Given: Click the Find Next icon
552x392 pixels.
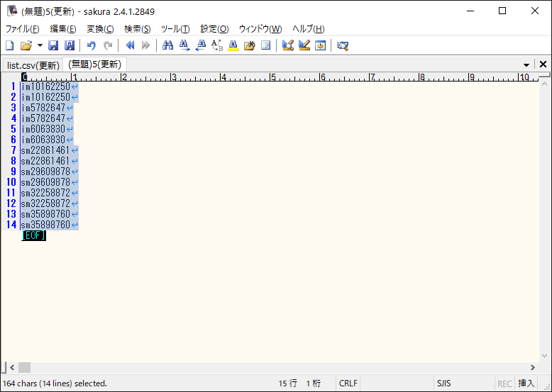Looking at the screenshot, I should pyautogui.click(x=184, y=45).
